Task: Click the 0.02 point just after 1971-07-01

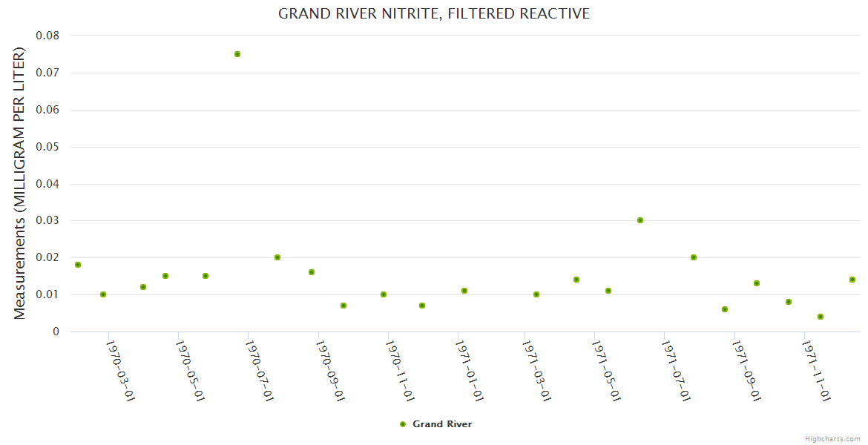Action: click(x=694, y=257)
